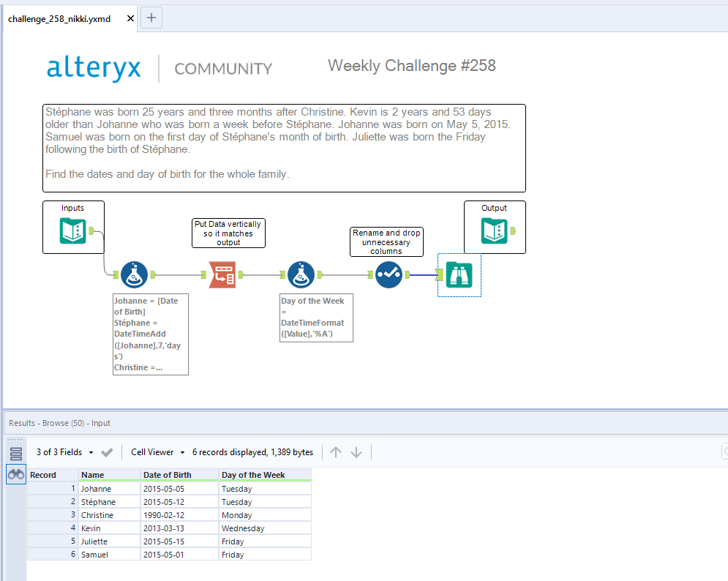Sort by the Date of Birth column header
Image resolution: width=728 pixels, height=581 pixels.
pos(179,475)
